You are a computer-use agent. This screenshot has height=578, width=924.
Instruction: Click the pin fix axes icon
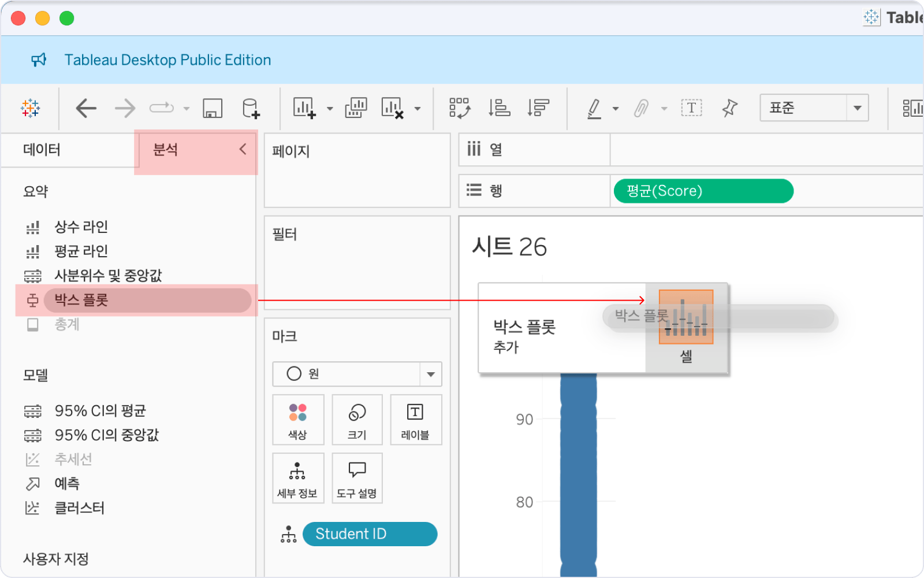point(730,108)
